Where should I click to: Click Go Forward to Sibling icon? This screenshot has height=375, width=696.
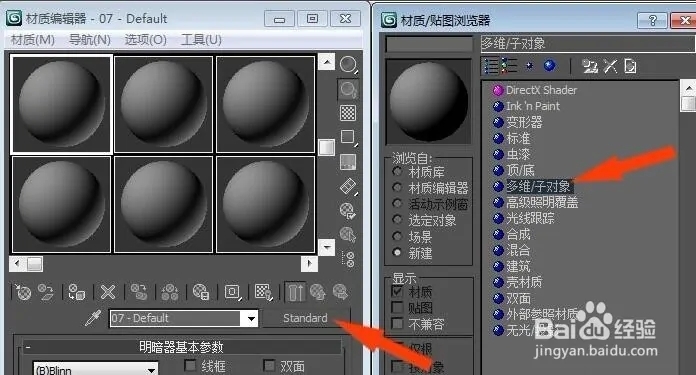tap(341, 292)
